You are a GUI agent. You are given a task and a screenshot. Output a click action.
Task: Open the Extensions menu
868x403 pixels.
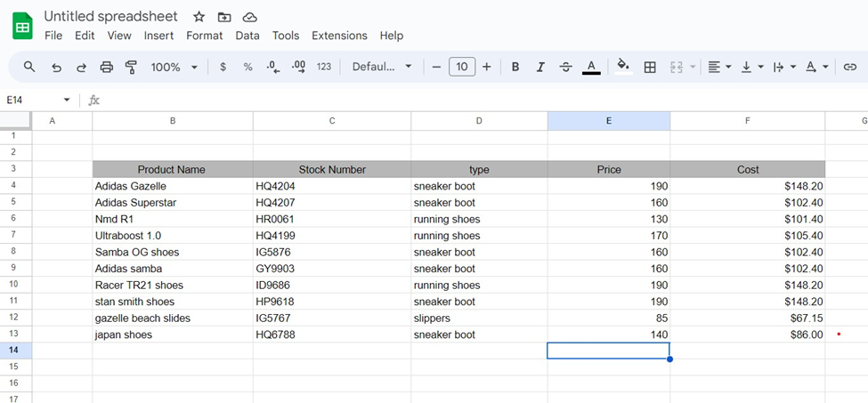[x=339, y=36]
